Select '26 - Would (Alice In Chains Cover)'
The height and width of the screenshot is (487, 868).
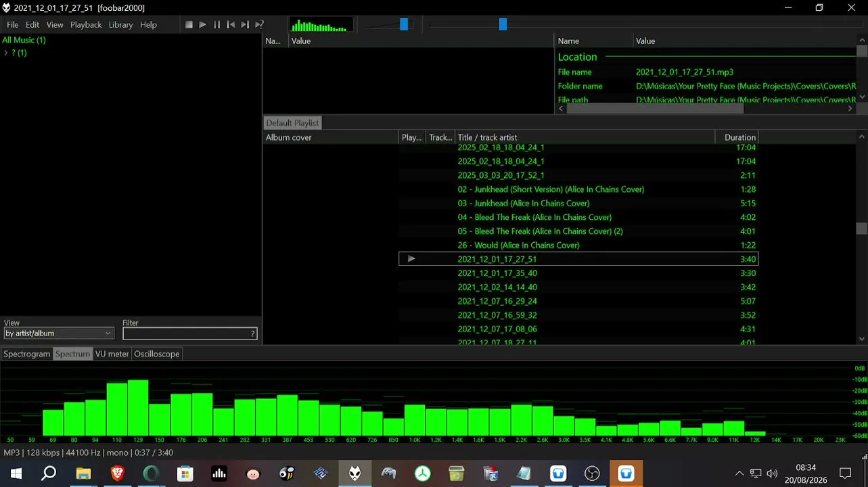(578, 245)
